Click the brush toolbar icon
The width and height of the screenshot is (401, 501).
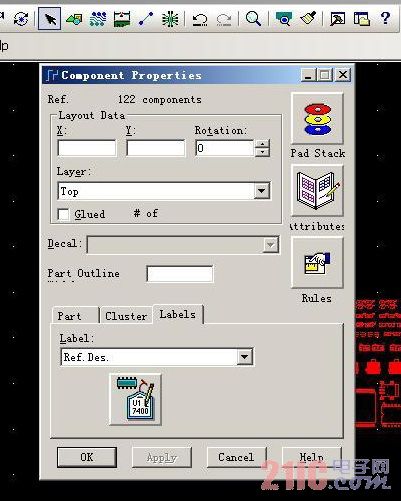tap(308, 18)
